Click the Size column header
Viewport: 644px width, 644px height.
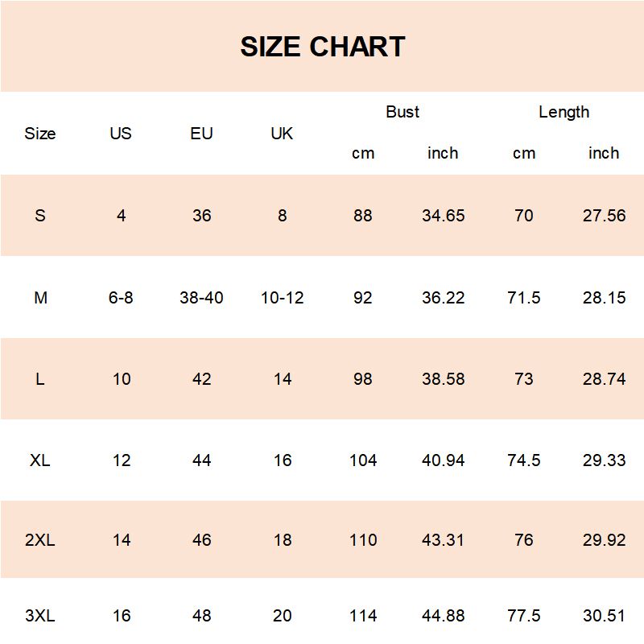tap(40, 134)
